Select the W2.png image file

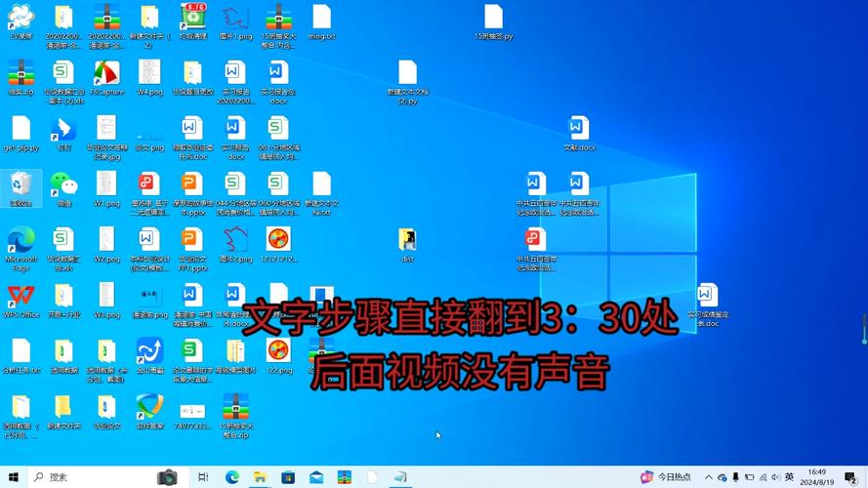tap(106, 245)
